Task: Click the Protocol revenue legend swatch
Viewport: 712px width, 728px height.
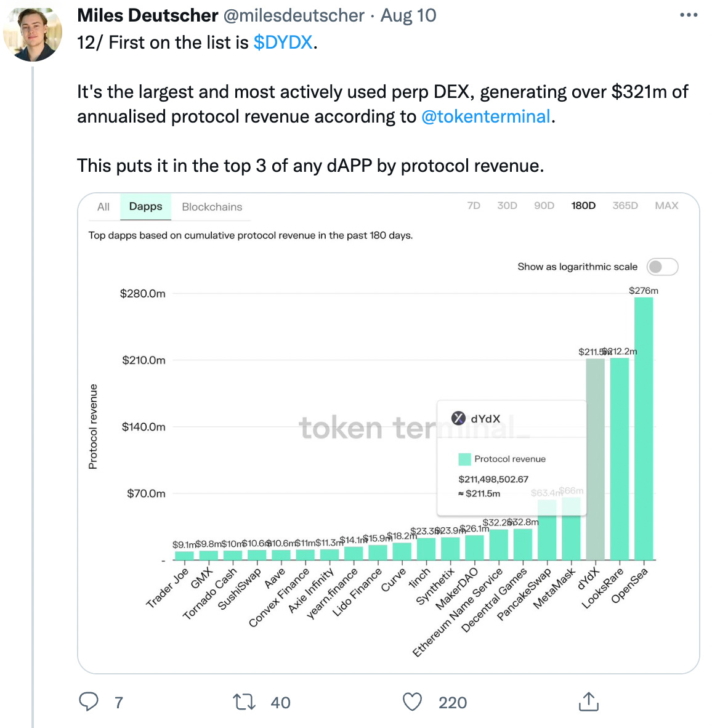Action: (x=464, y=459)
